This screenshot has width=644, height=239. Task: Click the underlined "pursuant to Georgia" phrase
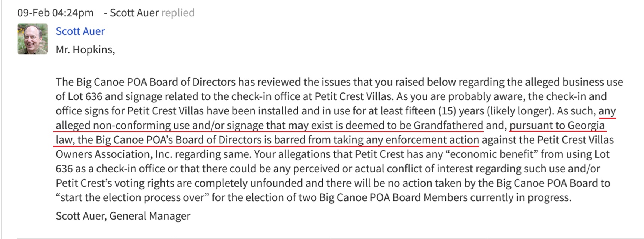pos(557,125)
